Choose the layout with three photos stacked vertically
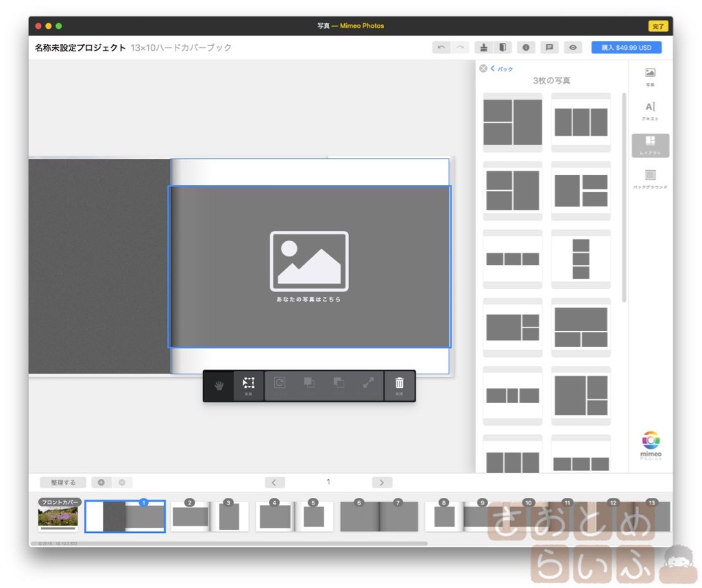This screenshot has width=702, height=588. coord(581,259)
